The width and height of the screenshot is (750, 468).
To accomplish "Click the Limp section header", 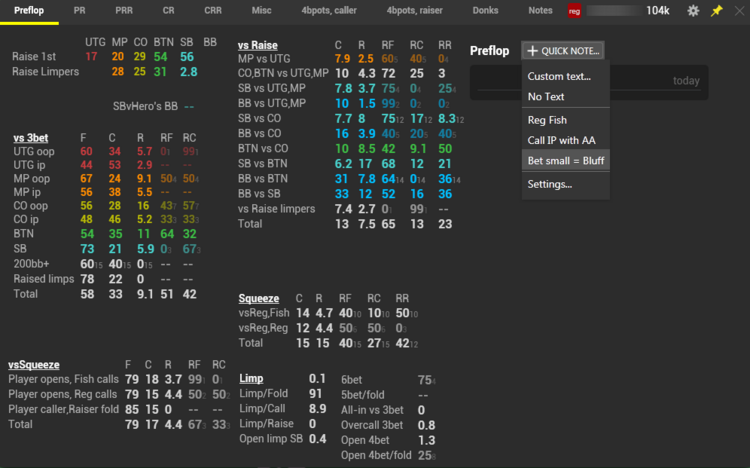I will click(x=251, y=379).
